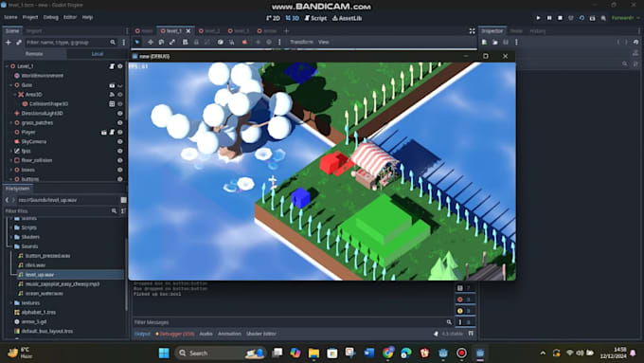Toggle output warning messages yellow filter
Screen dimensions: 644x363
click(x=464, y=311)
